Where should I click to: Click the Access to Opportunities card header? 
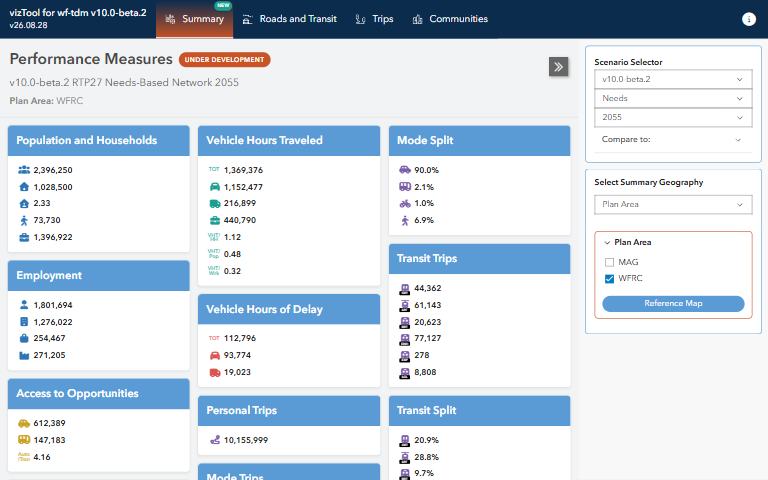pyautogui.click(x=98, y=394)
